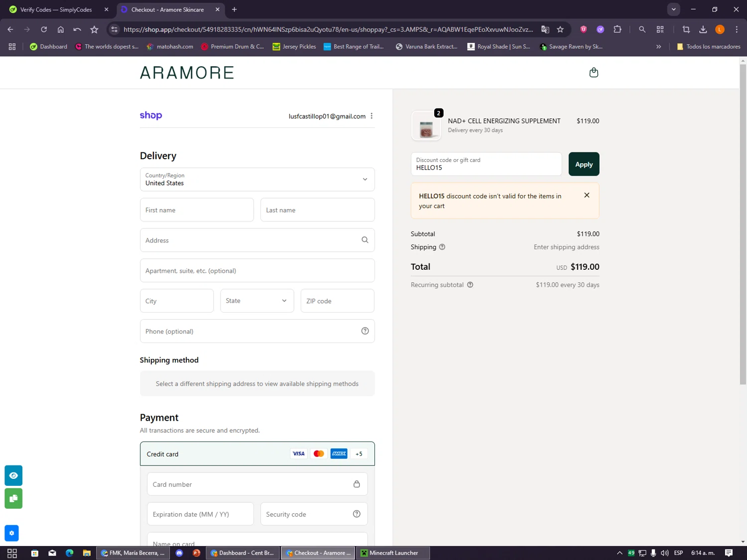Open Windows Start menu
Screen dimensions: 747x560
pos(12,553)
